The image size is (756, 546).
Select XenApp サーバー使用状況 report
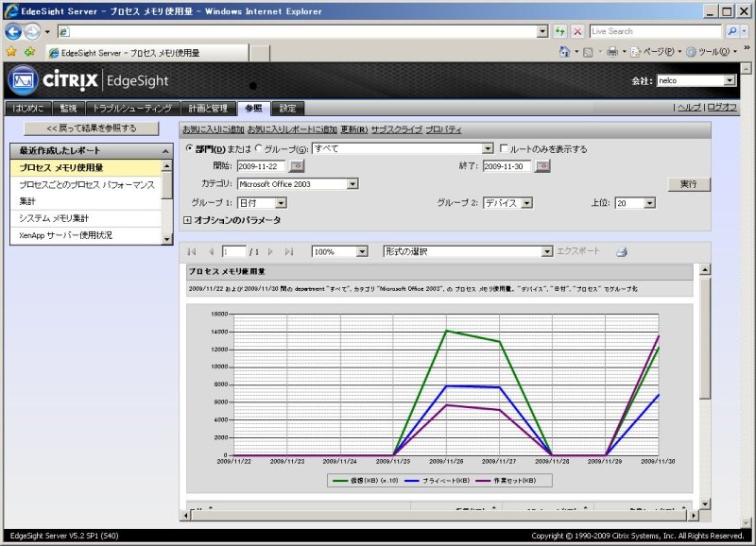click(x=86, y=235)
